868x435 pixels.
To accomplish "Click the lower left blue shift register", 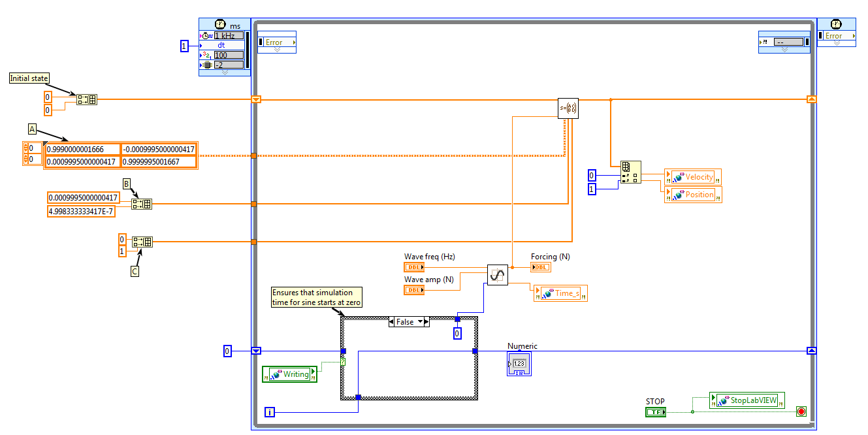I will point(256,351).
